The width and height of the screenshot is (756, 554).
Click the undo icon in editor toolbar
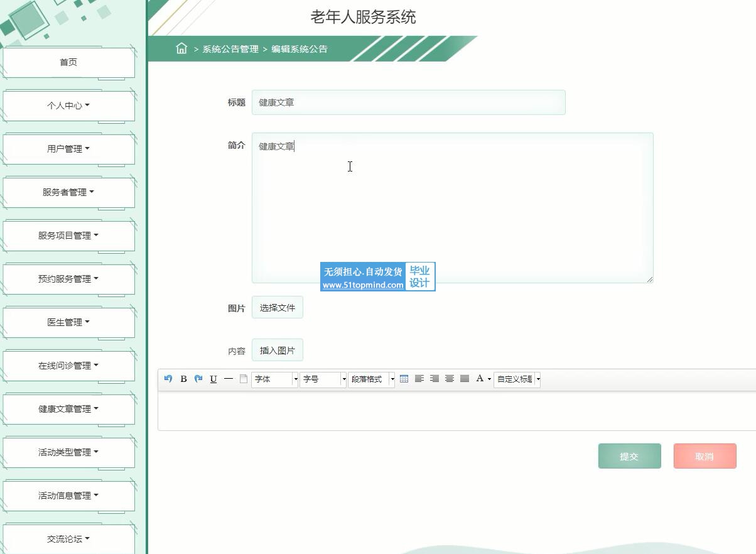click(168, 379)
